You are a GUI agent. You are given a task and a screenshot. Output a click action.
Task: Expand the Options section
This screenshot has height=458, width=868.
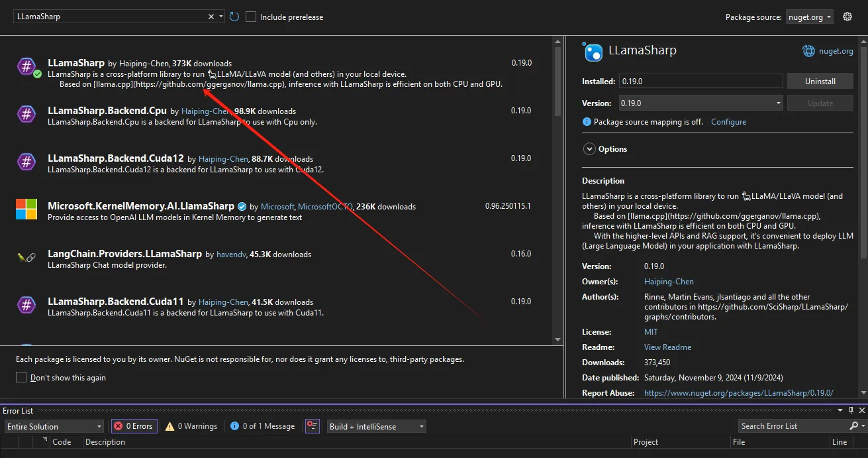coord(589,149)
